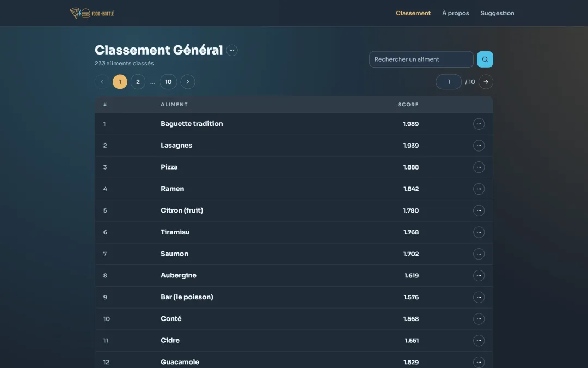Image resolution: width=588 pixels, height=368 pixels.
Task: Select page 1 in pagination
Action: coord(120,82)
